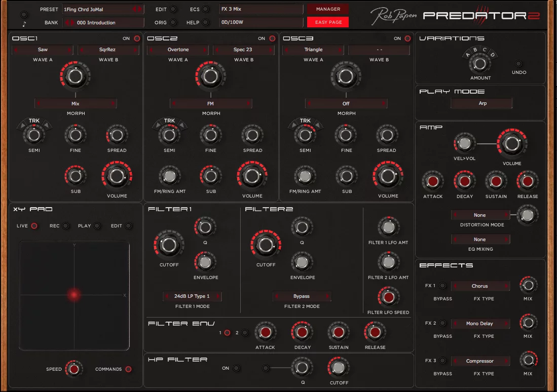Toggle the XY Pad LIVE button
Screen dimensions: 557x392
[x=34, y=226]
